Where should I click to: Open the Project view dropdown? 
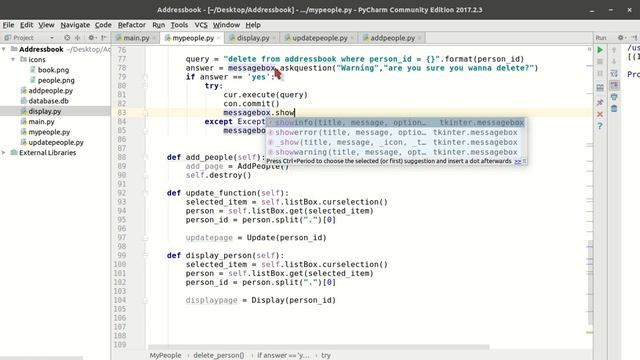coord(52,38)
